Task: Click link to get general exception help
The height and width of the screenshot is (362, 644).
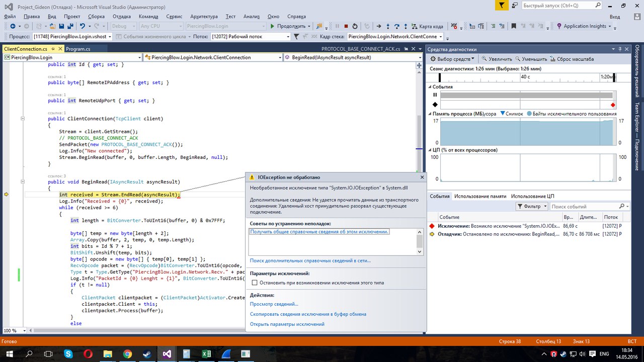Action: pos(319,231)
